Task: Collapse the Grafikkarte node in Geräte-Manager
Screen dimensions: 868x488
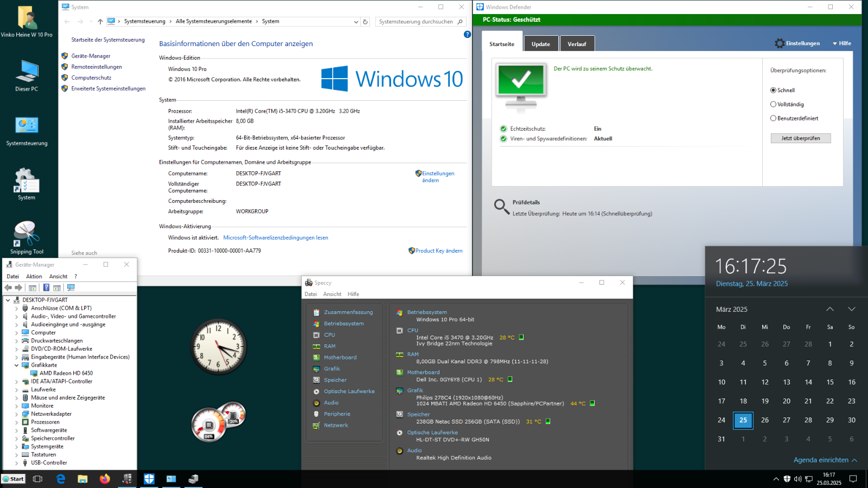Action: point(16,365)
